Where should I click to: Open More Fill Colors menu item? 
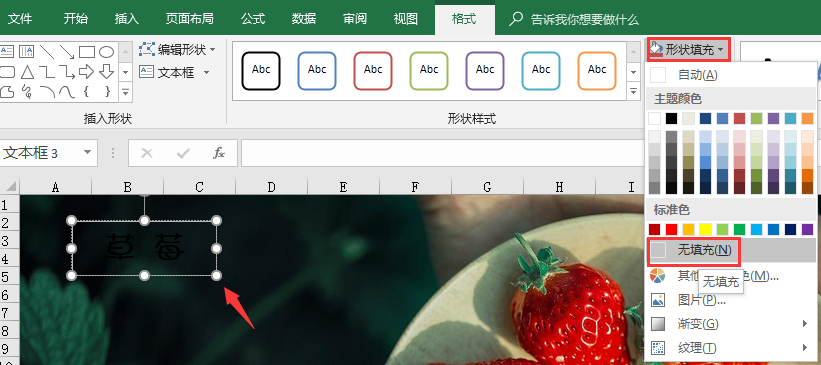(x=731, y=275)
